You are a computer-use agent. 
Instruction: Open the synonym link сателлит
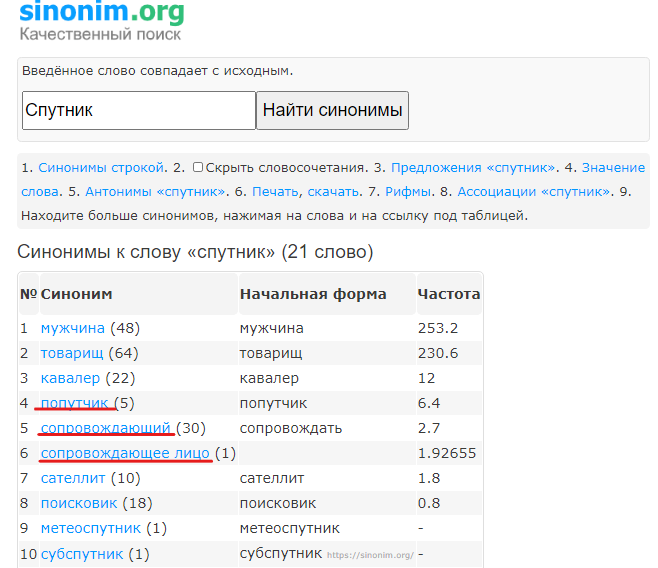tap(73, 478)
